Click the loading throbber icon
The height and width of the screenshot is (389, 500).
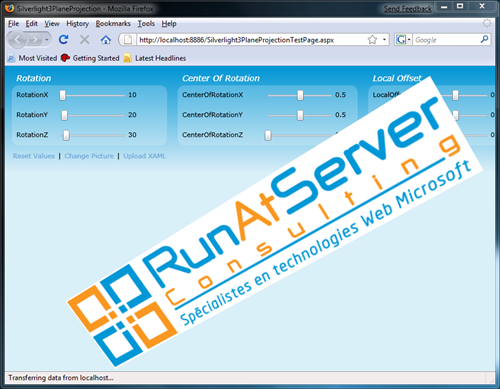[x=487, y=23]
